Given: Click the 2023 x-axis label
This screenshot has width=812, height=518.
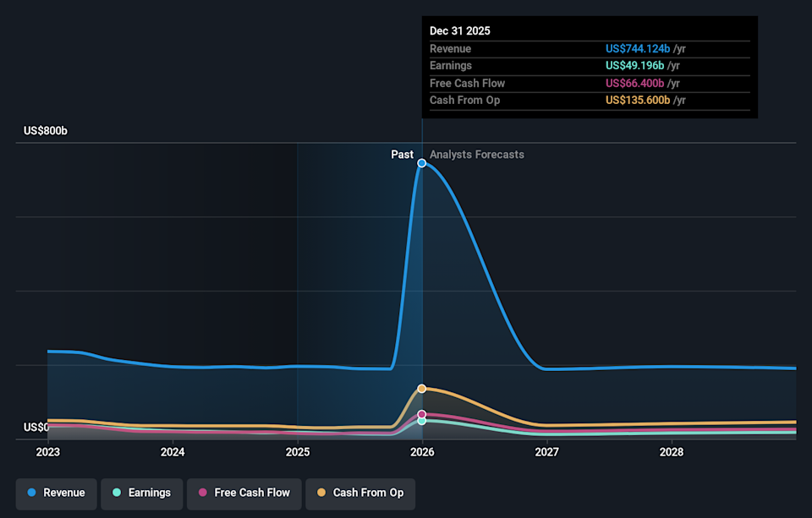Looking at the screenshot, I should pos(48,452).
